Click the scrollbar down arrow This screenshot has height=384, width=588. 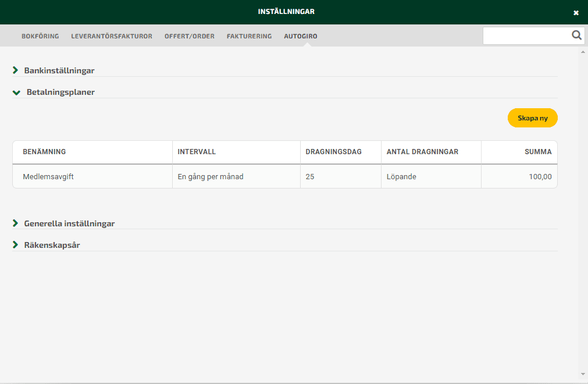pos(583,374)
